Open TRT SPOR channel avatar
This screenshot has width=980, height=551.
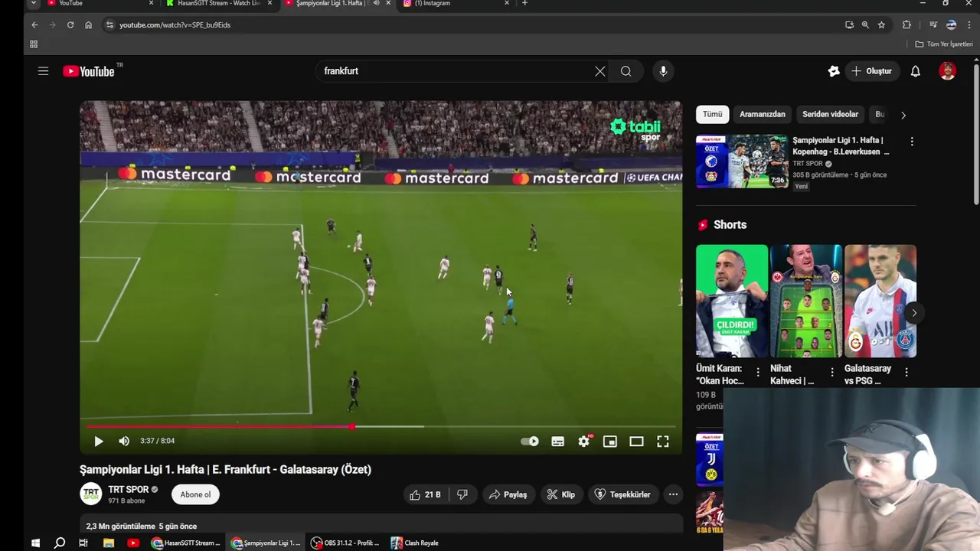(x=91, y=494)
